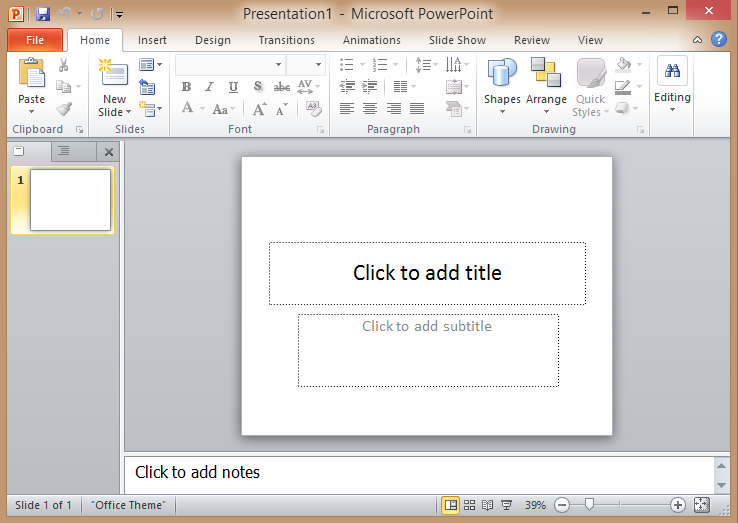Switch to Slide Sorter view
Screen dimensions: 738x523
tap(469, 505)
